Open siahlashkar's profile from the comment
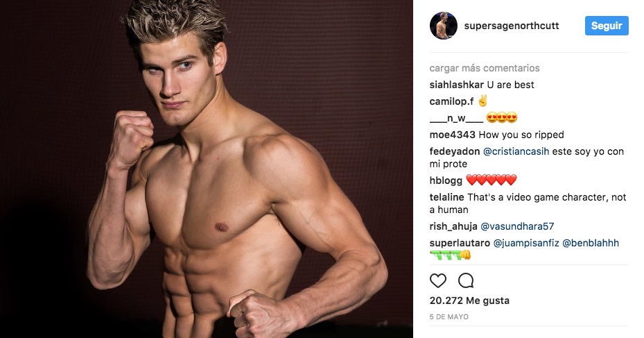Screen dimensions: 644x338 (457, 85)
